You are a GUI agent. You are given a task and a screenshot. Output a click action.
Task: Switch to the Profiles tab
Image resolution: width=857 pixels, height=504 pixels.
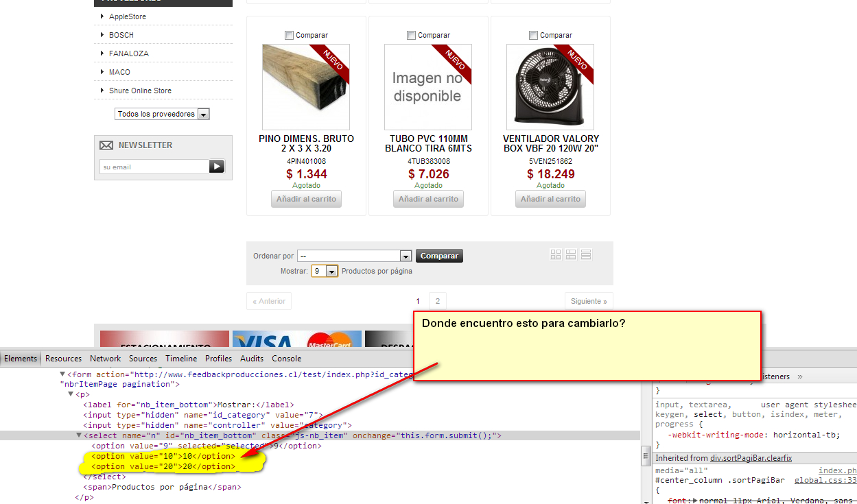pyautogui.click(x=219, y=359)
